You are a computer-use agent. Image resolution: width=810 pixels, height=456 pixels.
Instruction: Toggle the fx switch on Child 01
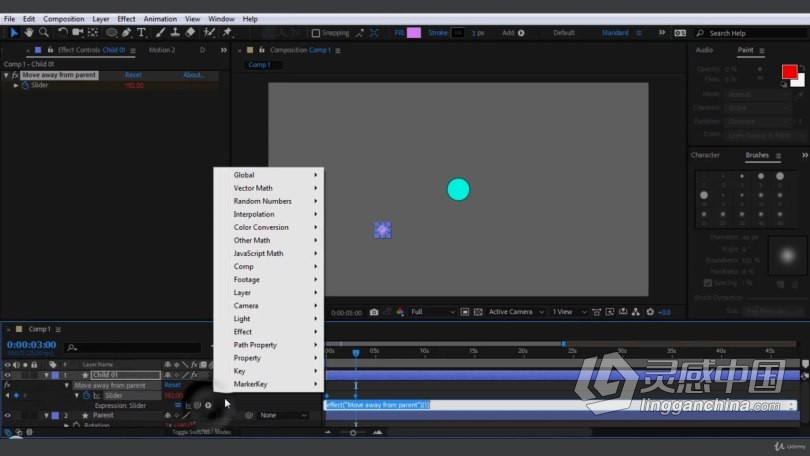(194, 375)
